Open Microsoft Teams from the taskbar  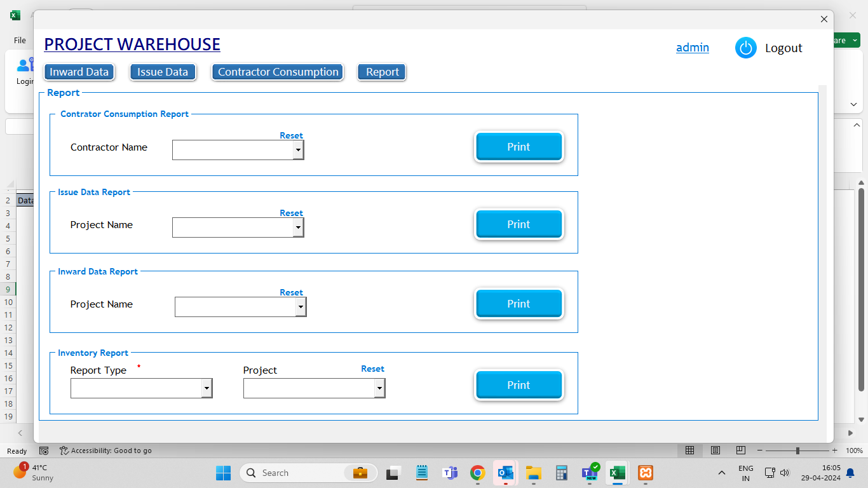tap(450, 473)
